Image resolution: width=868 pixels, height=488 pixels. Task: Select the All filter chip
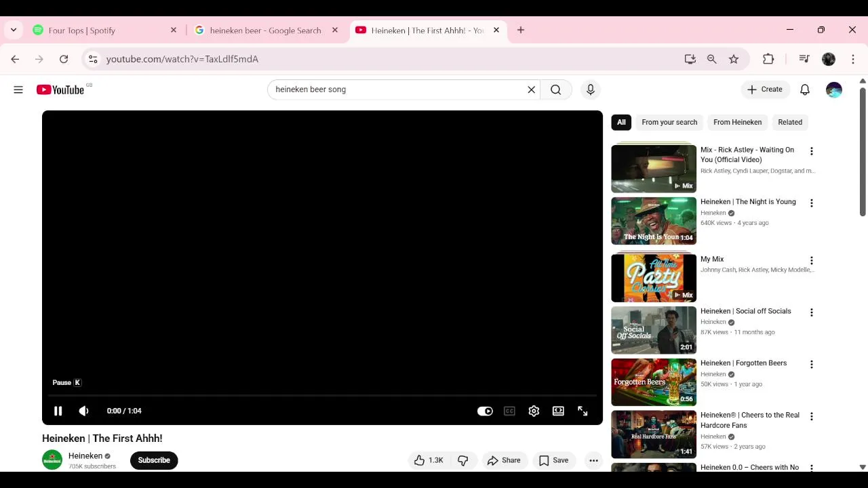tap(621, 122)
